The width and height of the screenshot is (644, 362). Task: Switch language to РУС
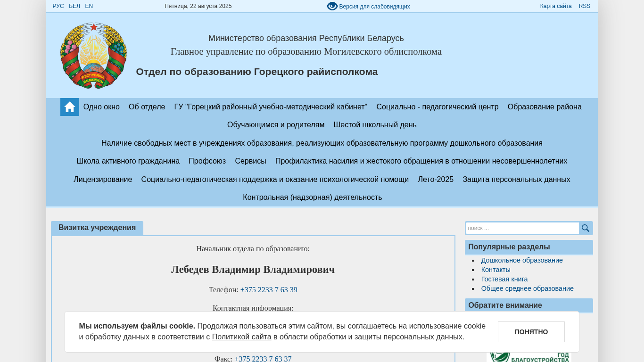click(x=58, y=6)
